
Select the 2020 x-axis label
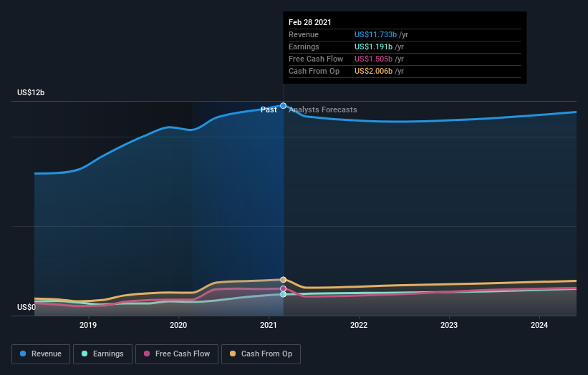(x=178, y=325)
